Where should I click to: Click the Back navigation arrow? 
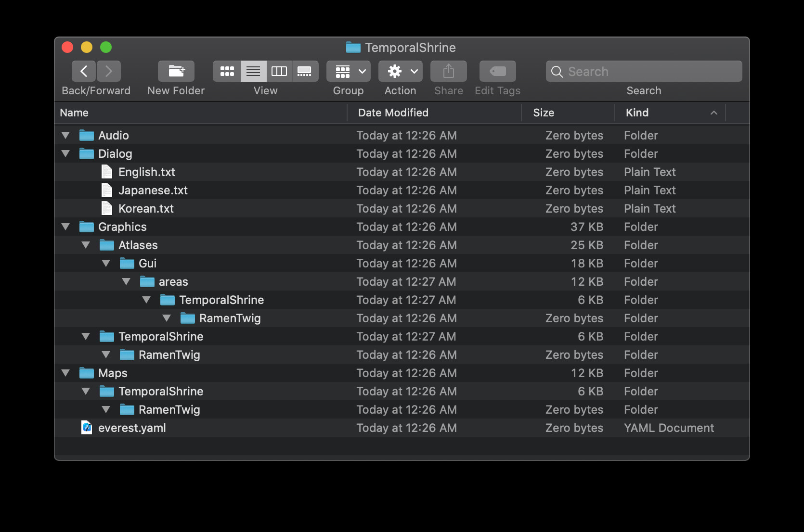pyautogui.click(x=83, y=71)
